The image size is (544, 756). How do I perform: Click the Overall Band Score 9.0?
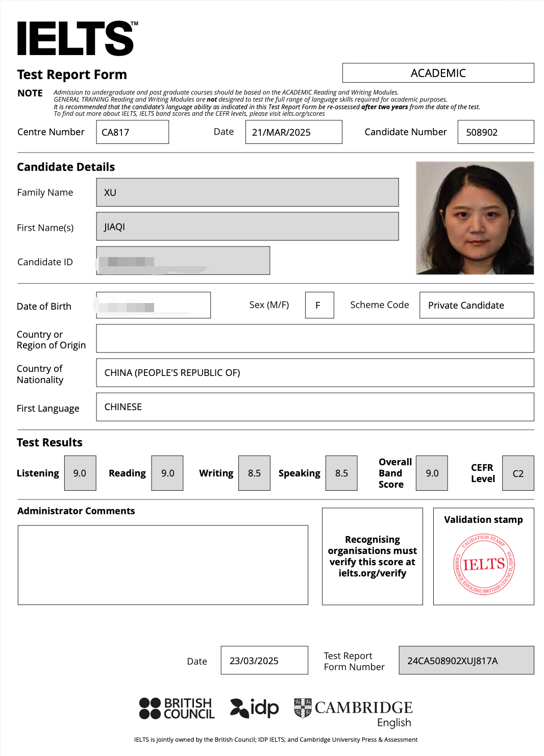pyautogui.click(x=432, y=473)
